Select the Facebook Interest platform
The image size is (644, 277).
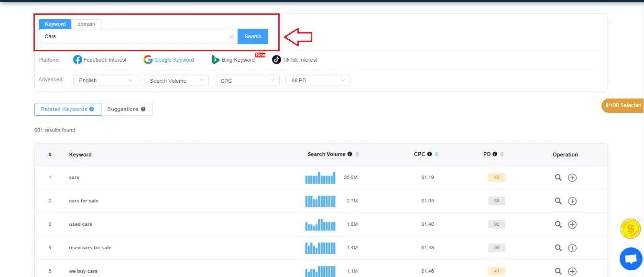[x=99, y=59]
